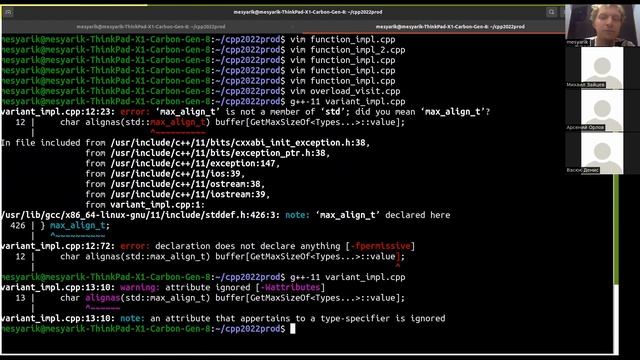Select Васюк Денис participant thumbnail

coord(602,153)
